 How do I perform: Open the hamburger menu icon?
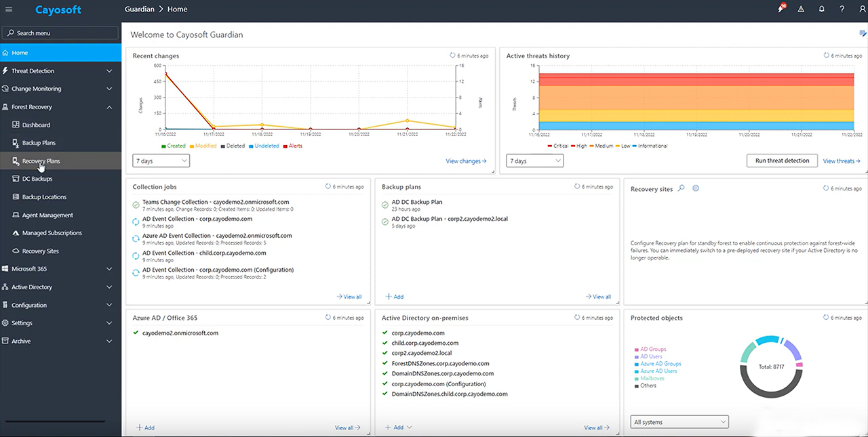pos(9,9)
